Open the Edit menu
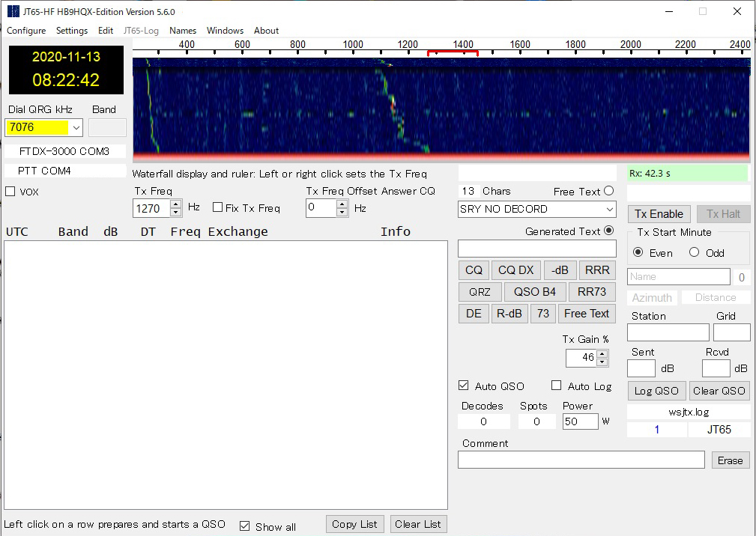 coord(106,31)
